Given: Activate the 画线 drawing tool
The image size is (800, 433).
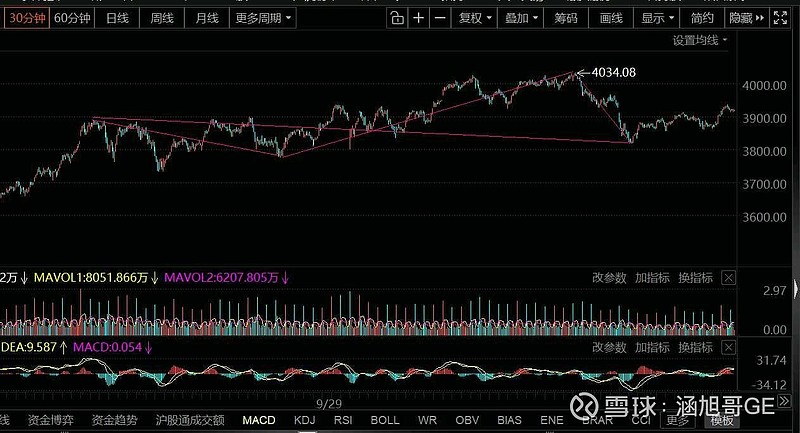Looking at the screenshot, I should coord(609,18).
